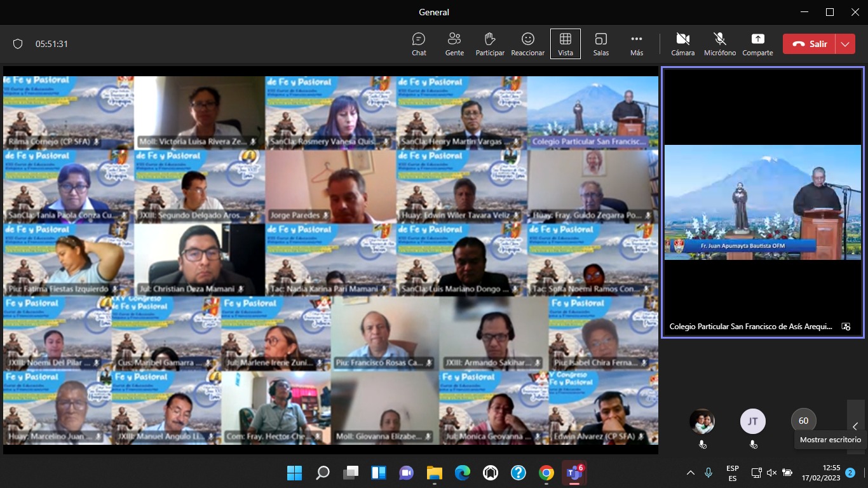Screen dimensions: 868x488
Task: Open the Reaccionar emoji menu
Action: click(527, 44)
